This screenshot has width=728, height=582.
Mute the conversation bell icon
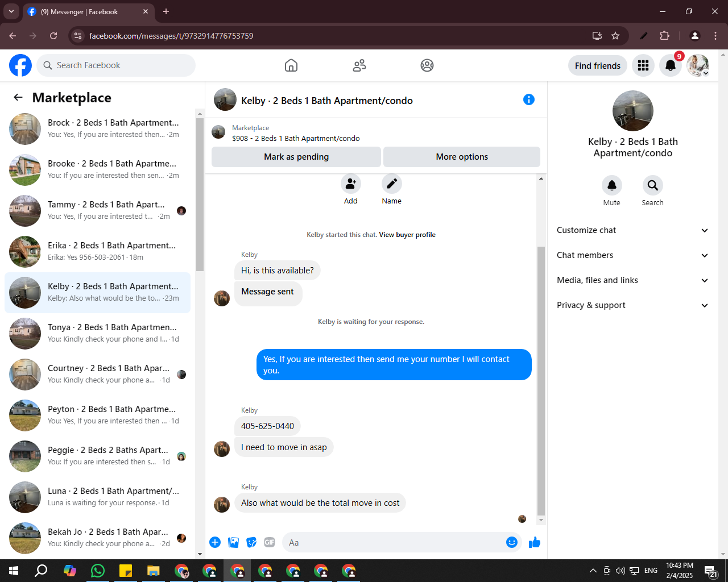click(x=612, y=185)
